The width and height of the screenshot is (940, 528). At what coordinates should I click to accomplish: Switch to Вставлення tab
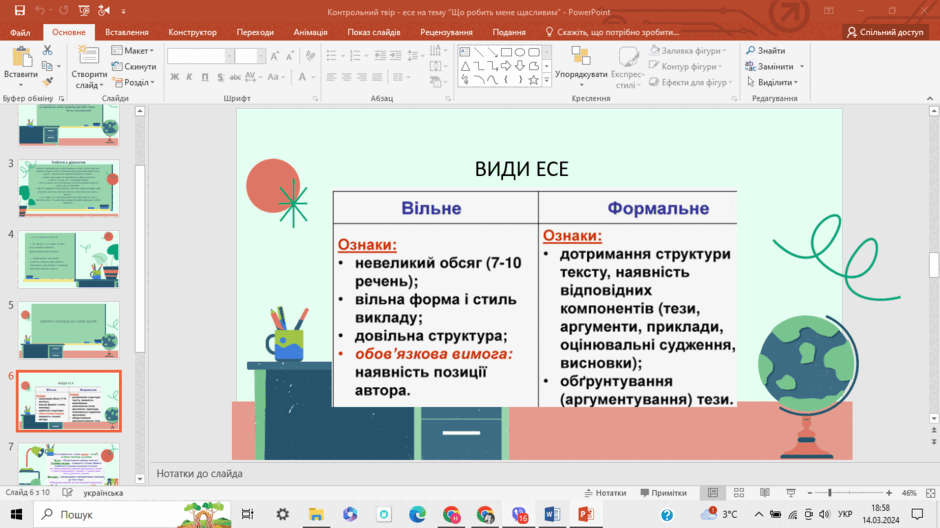(126, 32)
